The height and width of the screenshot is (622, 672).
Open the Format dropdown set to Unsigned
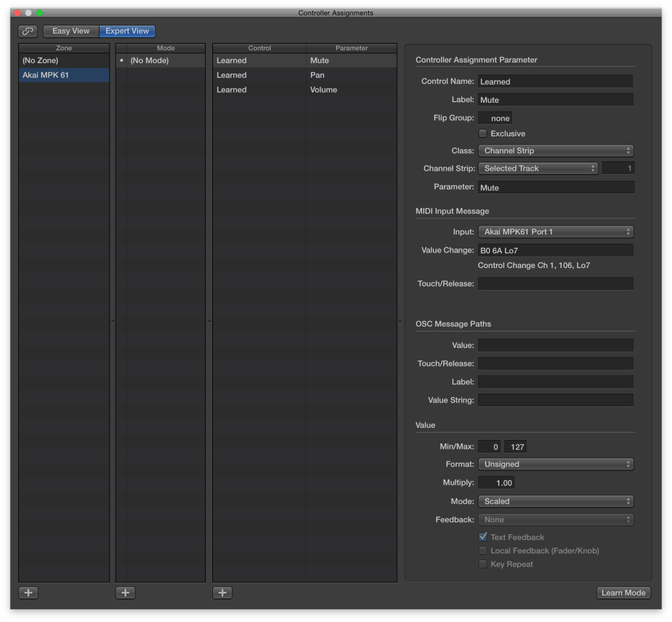coord(556,463)
